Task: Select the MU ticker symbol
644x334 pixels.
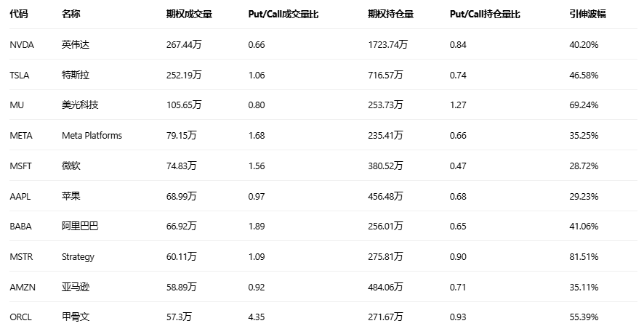Action: (17, 105)
